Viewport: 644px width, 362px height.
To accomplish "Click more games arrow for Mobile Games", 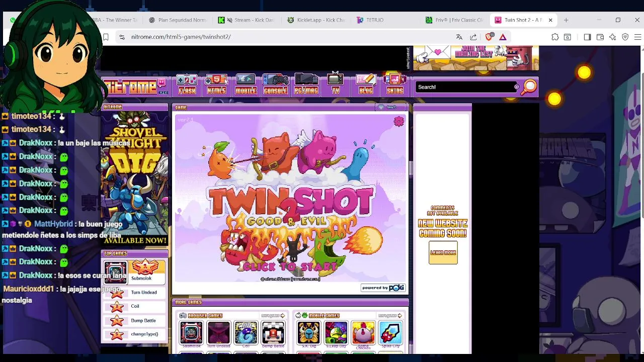I will (x=390, y=316).
